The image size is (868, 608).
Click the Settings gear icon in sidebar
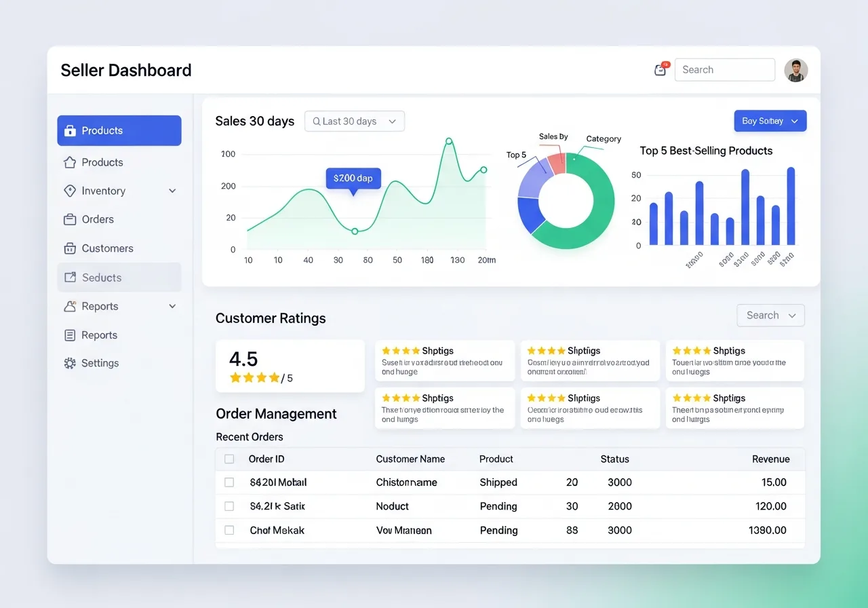pos(69,363)
